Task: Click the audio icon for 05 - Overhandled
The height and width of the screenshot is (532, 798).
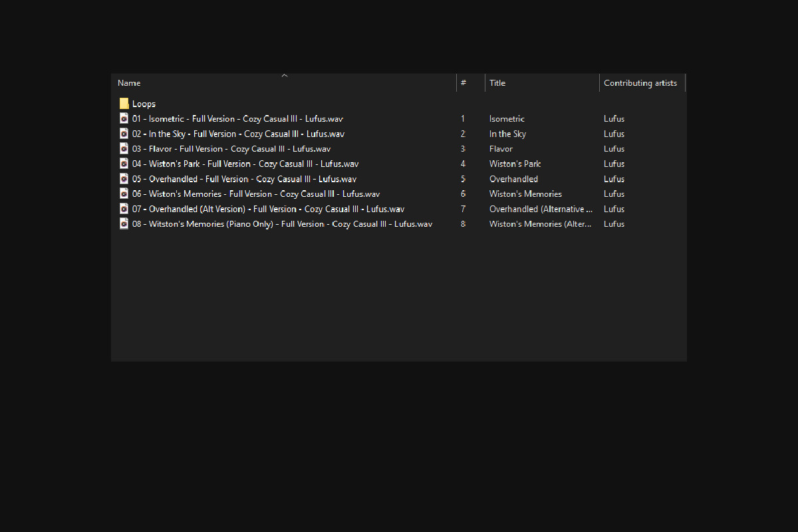Action: pos(124,179)
